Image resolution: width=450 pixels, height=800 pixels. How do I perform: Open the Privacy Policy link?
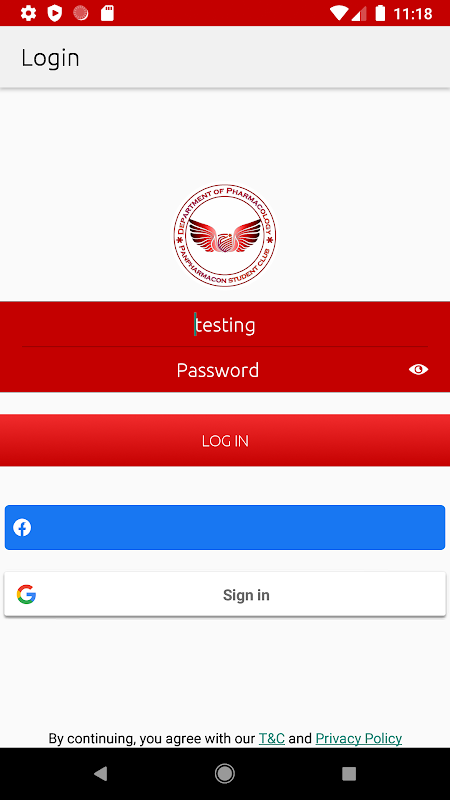[x=359, y=738]
